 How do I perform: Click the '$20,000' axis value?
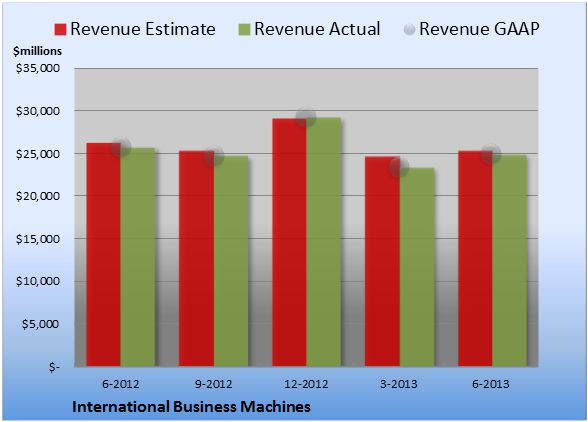pyautogui.click(x=38, y=196)
